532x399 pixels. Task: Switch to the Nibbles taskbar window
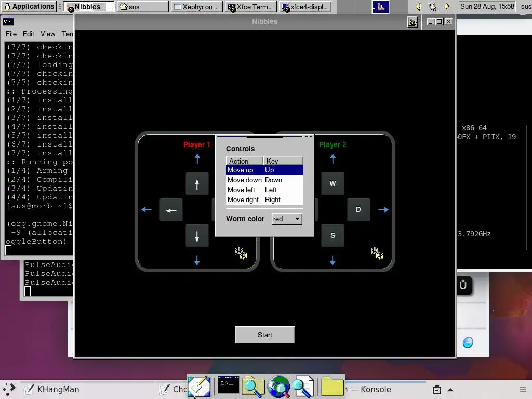click(x=89, y=7)
